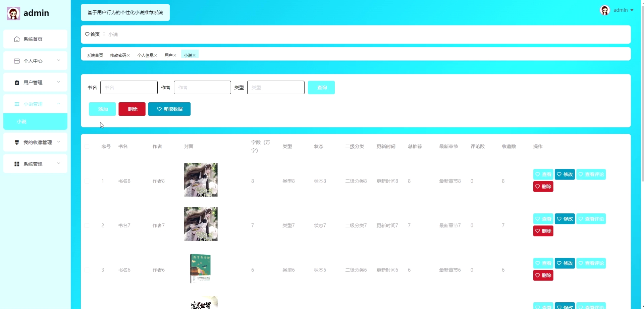Click the cover thumbnail of 书名7
Viewport: 644px width, 309px height.
click(x=201, y=224)
